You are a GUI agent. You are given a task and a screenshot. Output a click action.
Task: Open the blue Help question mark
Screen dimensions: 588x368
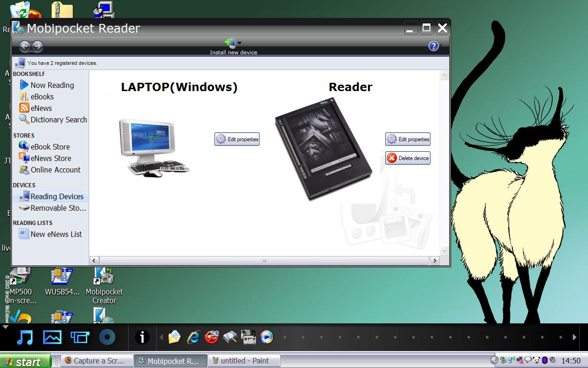[433, 46]
